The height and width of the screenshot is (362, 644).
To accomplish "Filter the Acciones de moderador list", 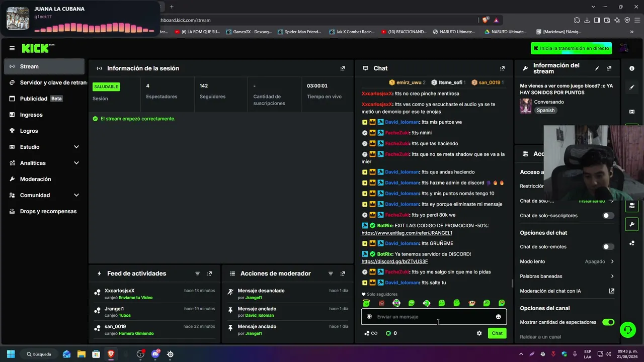I will click(331, 274).
